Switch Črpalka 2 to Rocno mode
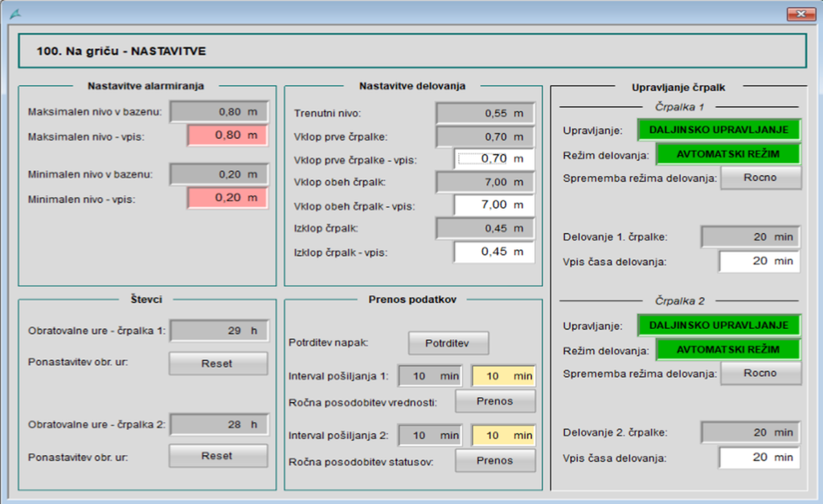This screenshot has width=823, height=504. [760, 373]
